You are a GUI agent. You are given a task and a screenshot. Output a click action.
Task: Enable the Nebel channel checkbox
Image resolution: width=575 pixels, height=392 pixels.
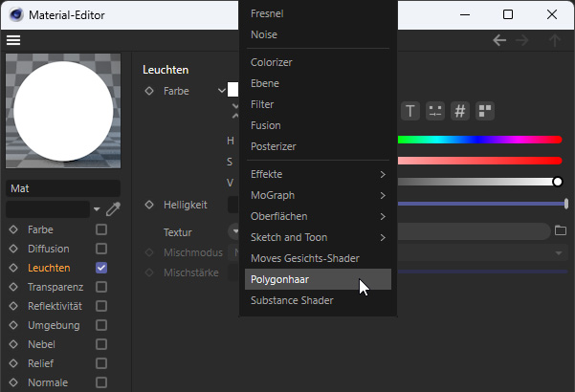click(x=101, y=344)
